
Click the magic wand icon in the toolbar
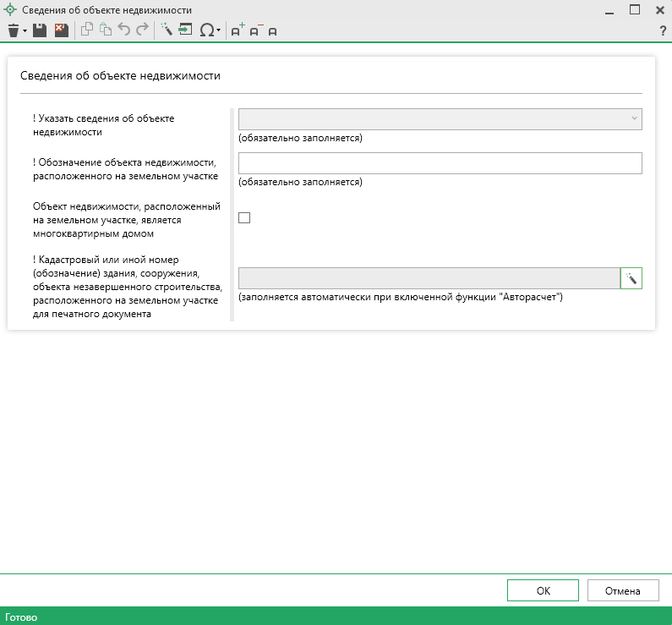click(167, 30)
